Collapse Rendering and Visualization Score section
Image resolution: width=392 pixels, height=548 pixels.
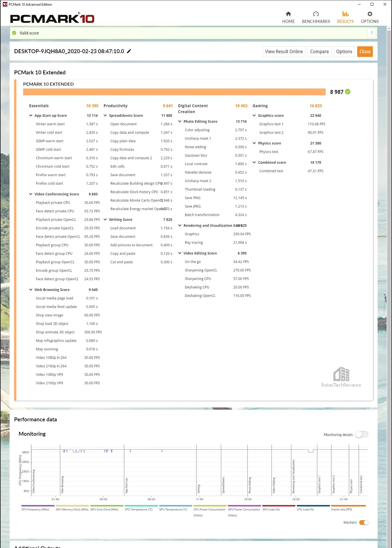(x=180, y=225)
